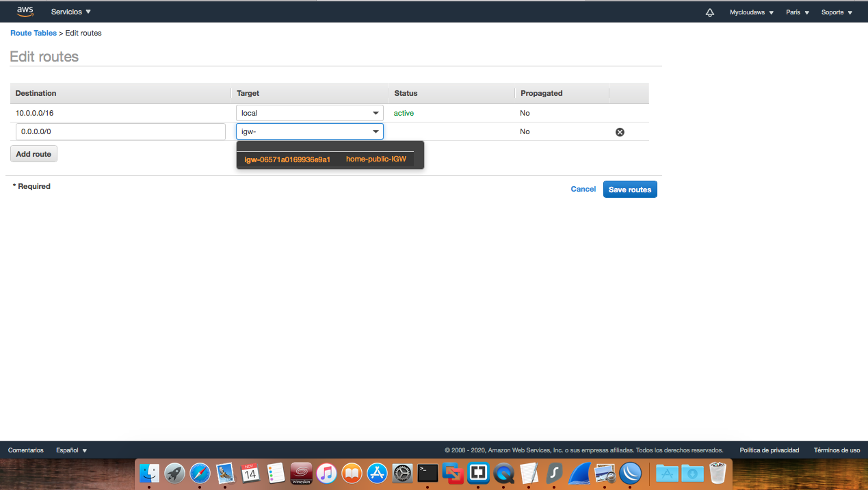Open the Soporte menu

pos(836,12)
